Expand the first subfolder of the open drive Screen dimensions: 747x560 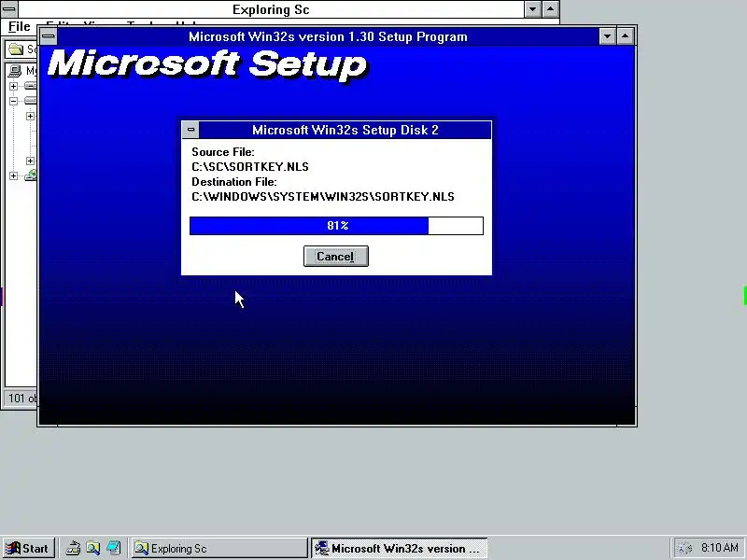pos(30,116)
